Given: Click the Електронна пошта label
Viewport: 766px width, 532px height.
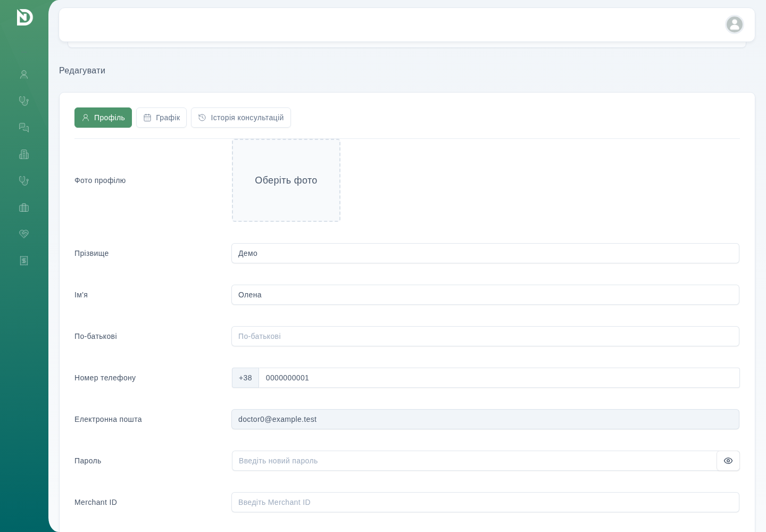Looking at the screenshot, I should [x=108, y=419].
